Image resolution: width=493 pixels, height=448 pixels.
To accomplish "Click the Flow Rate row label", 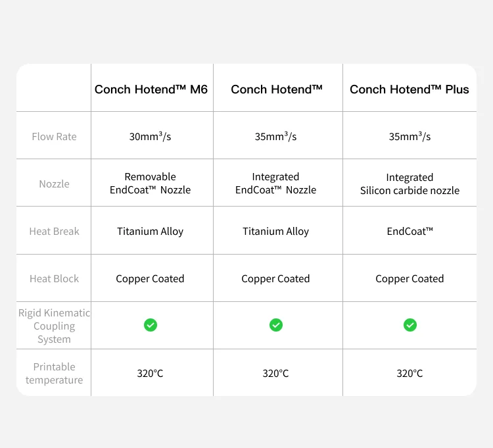I will tap(54, 137).
